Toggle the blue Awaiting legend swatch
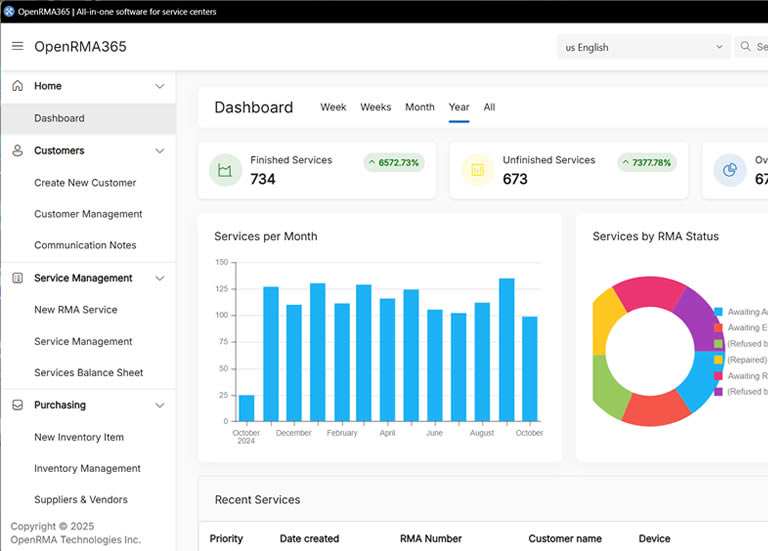This screenshot has width=768, height=551. (718, 312)
